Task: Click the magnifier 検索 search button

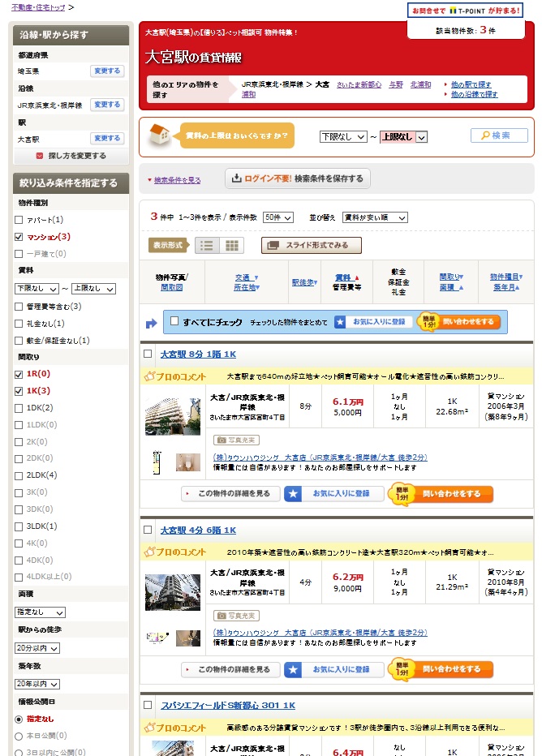Action: coord(499,135)
